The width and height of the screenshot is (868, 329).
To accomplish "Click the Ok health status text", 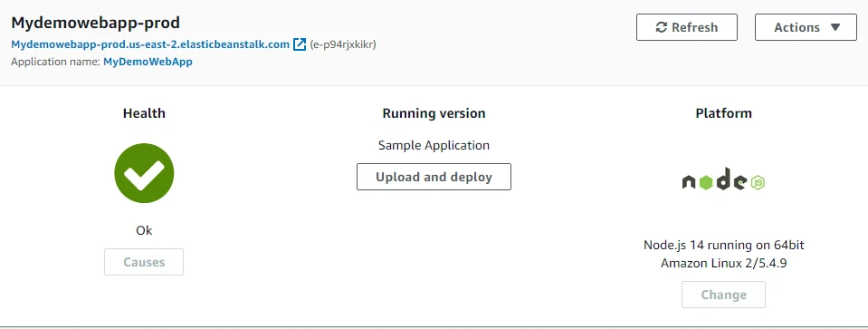I will point(144,230).
